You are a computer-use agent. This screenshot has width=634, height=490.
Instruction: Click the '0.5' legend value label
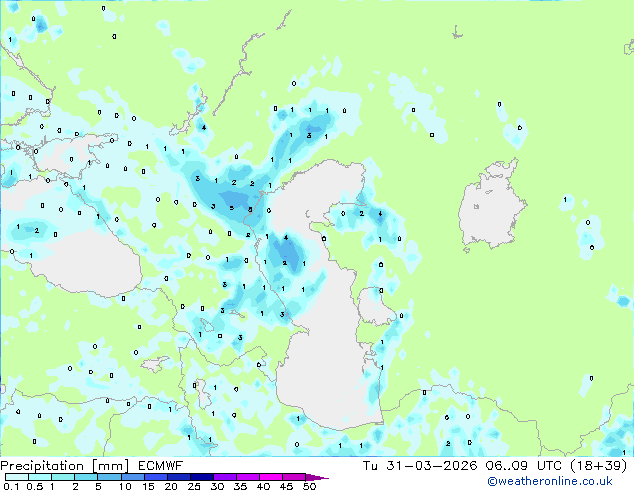(35, 486)
